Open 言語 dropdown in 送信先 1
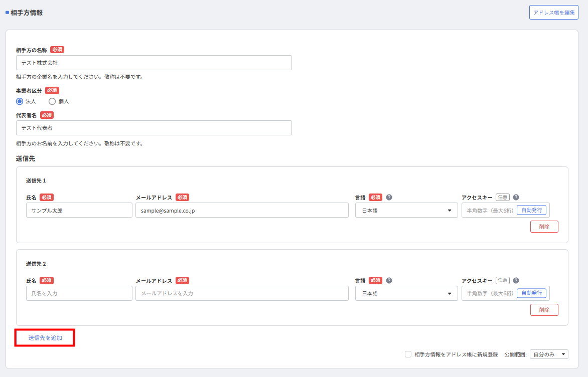The image size is (588, 377). [406, 211]
